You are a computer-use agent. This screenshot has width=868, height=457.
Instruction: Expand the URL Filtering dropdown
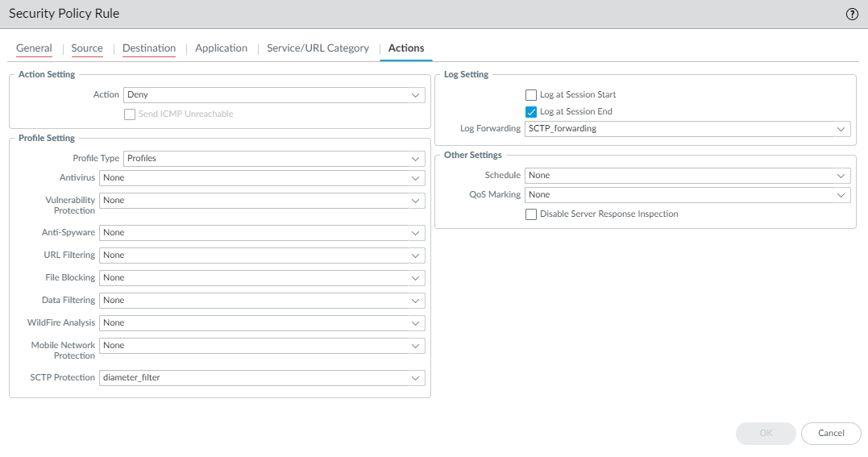tap(262, 256)
